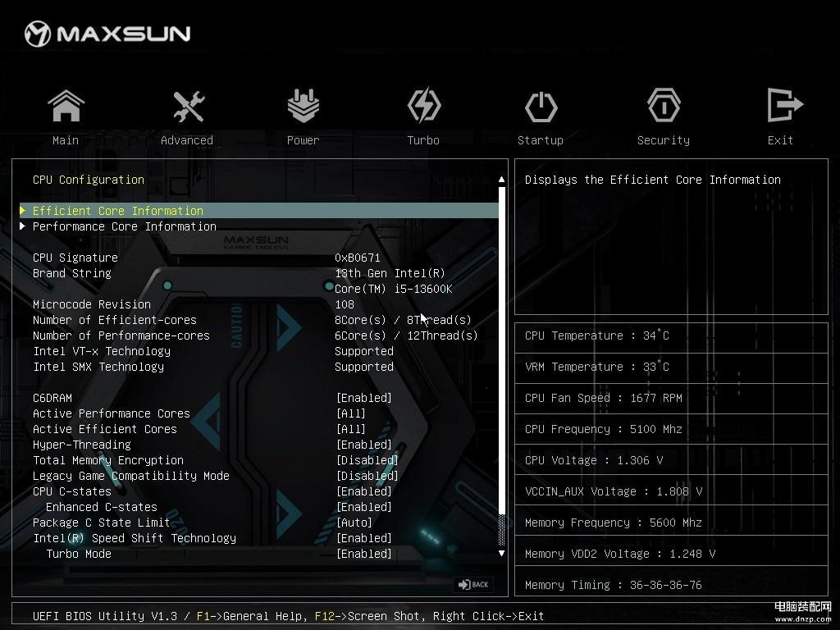Click F1 General Help hint
The height and width of the screenshot is (630, 840).
pyautogui.click(x=252, y=616)
